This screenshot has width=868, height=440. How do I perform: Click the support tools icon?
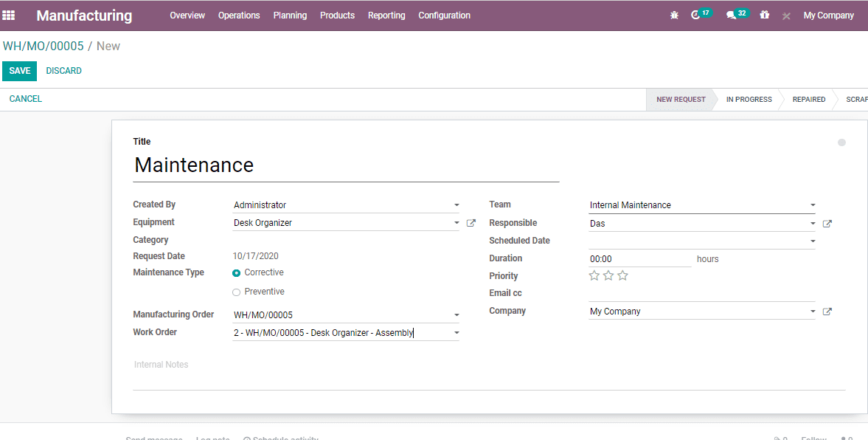click(785, 15)
